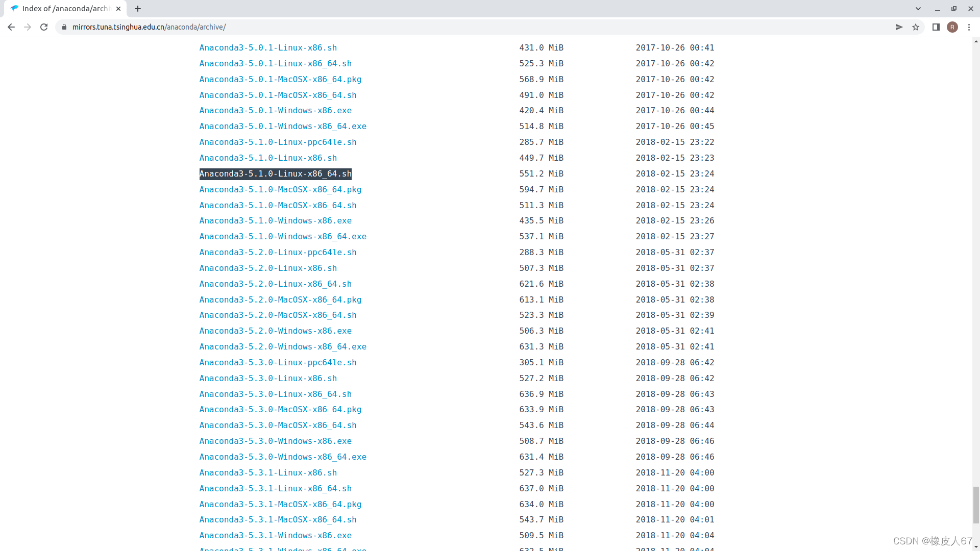Image resolution: width=980 pixels, height=551 pixels.
Task: Open a new tab with plus button
Action: (x=138, y=9)
